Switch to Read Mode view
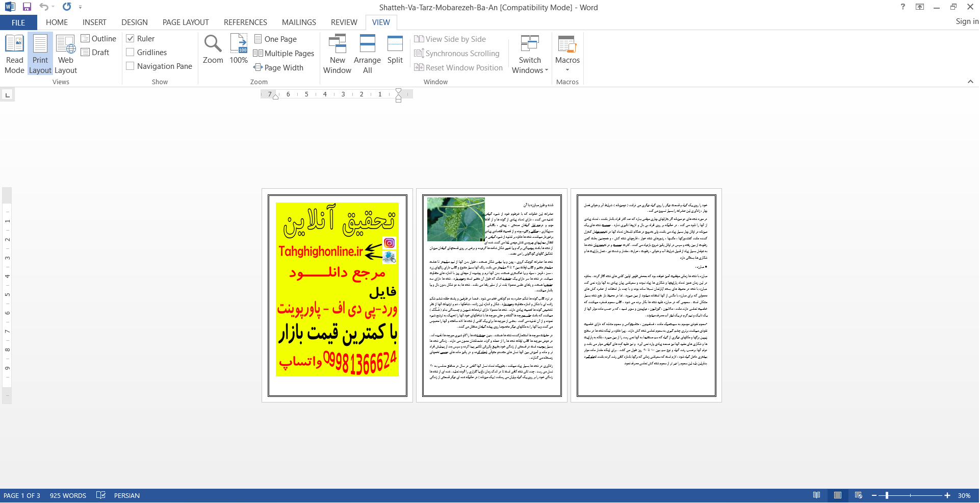Screen dimensions: 980x503 (x=15, y=54)
